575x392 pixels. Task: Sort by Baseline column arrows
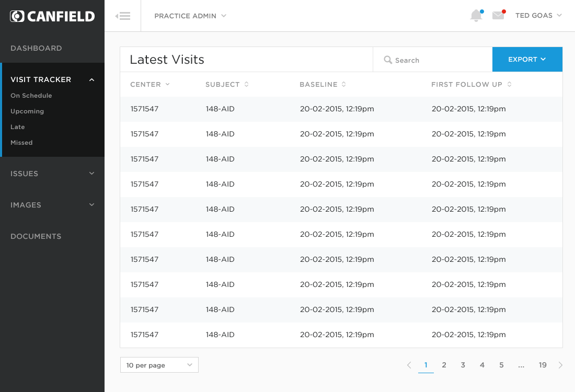[344, 85]
